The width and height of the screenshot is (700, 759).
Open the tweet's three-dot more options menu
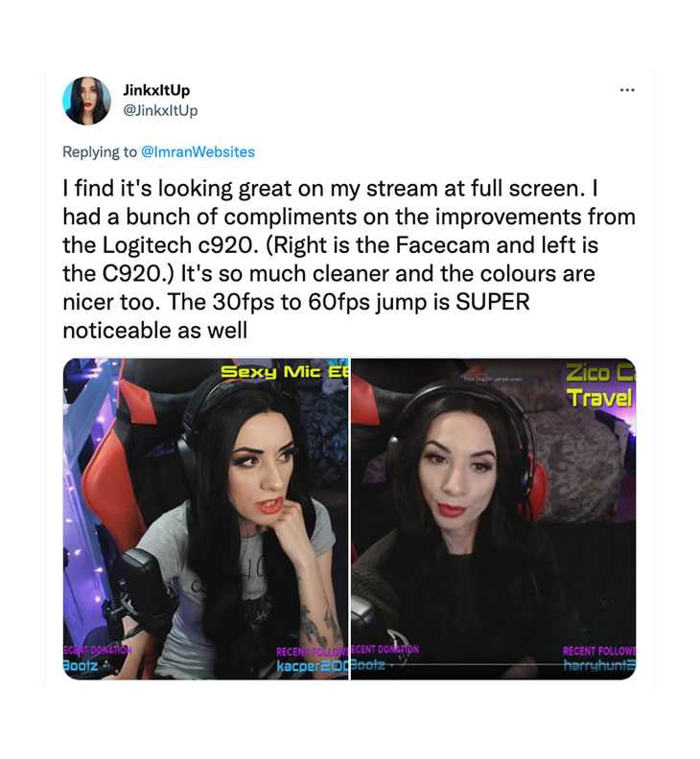(627, 90)
